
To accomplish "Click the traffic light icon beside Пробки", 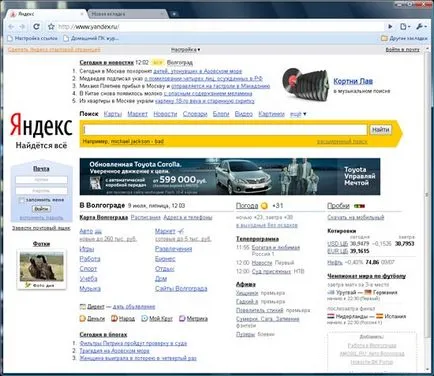I will 359,206.
